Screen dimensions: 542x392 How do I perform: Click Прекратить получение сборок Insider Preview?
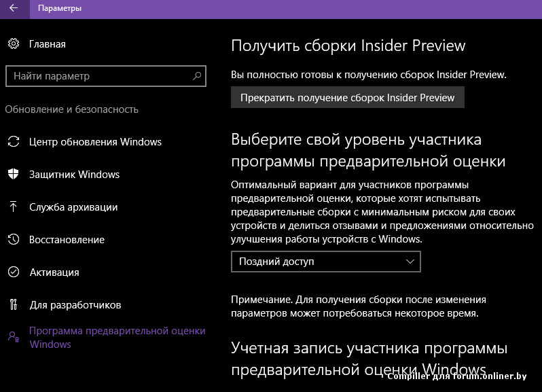[x=348, y=97]
